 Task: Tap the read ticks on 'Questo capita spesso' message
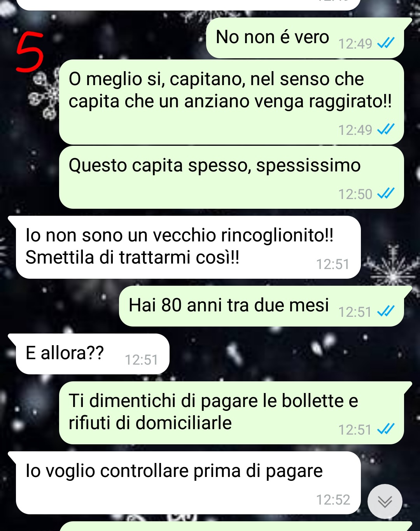pos(386,193)
